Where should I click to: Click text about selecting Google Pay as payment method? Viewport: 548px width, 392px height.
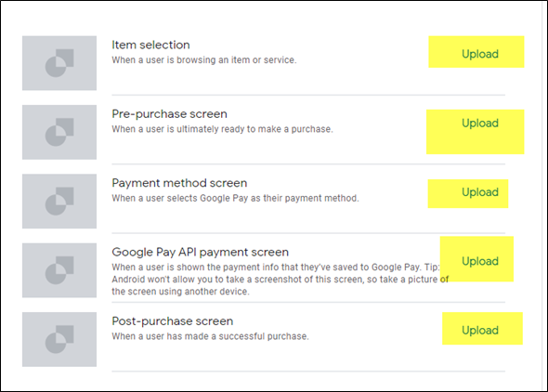[235, 198]
